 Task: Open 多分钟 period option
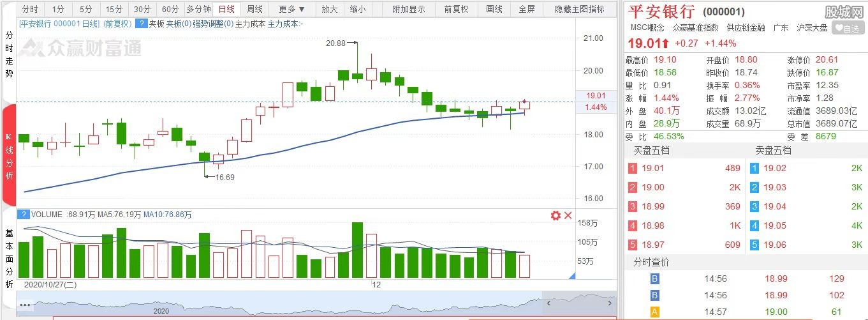tap(198, 9)
